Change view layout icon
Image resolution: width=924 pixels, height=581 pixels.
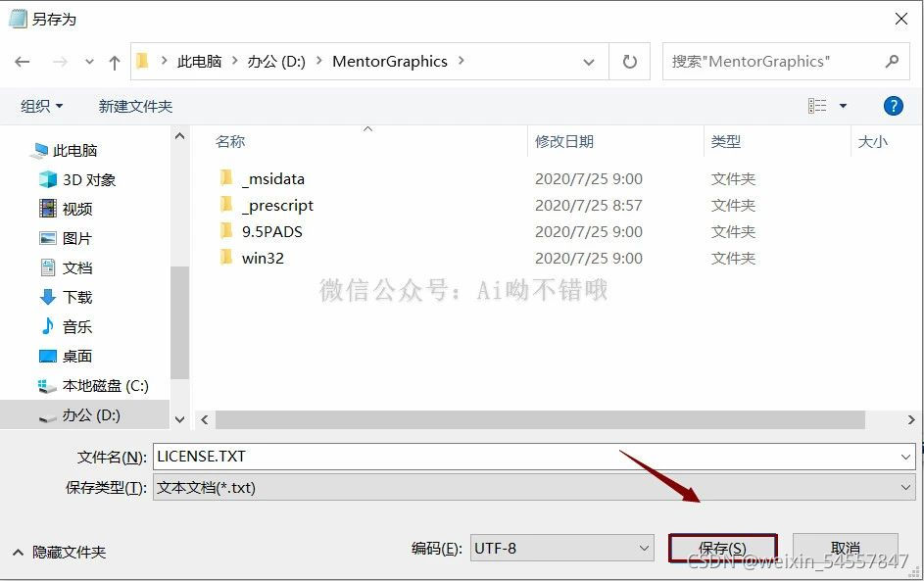pyautogui.click(x=817, y=106)
